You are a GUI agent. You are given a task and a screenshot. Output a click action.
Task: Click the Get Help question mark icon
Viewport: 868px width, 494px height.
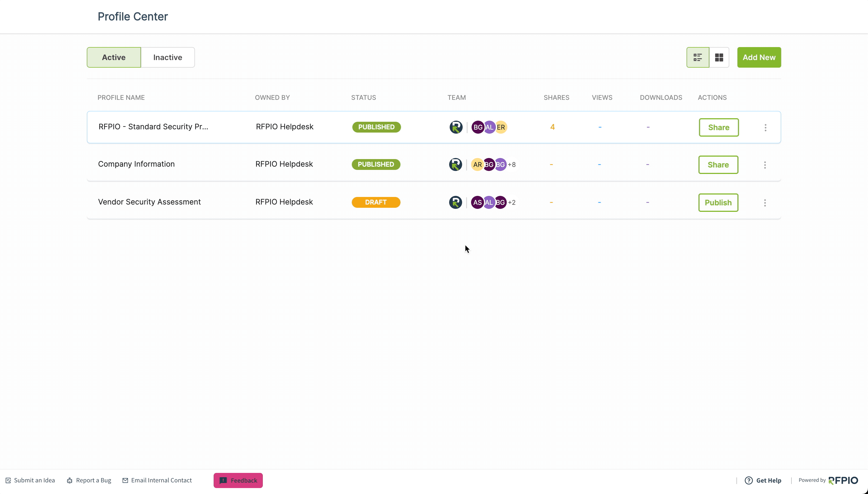point(749,480)
